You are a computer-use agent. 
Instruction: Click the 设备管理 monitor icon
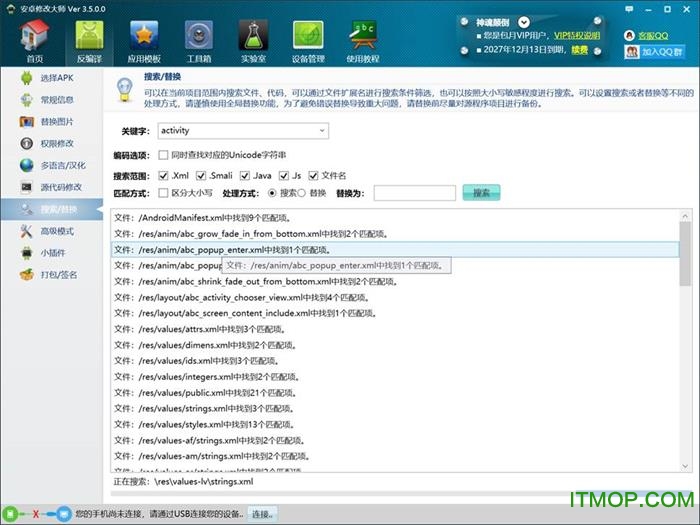click(307, 38)
